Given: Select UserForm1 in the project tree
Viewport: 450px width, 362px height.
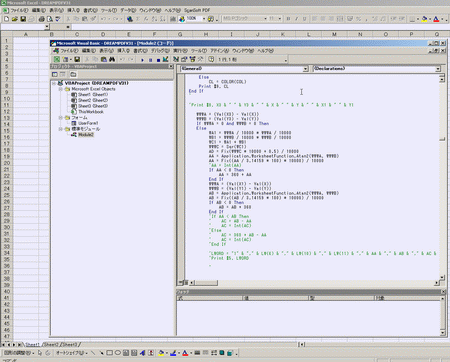Looking at the screenshot, I should click(x=88, y=123).
